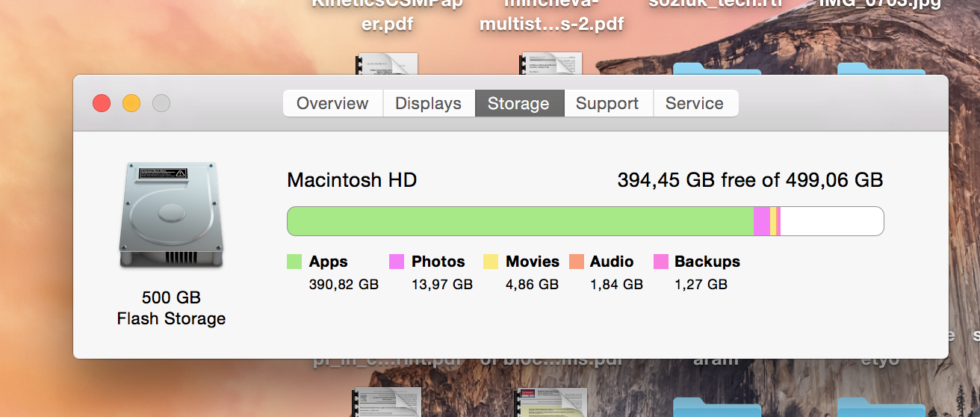
Task: Click the 13,97 GB Photos size value
Action: [x=442, y=285]
